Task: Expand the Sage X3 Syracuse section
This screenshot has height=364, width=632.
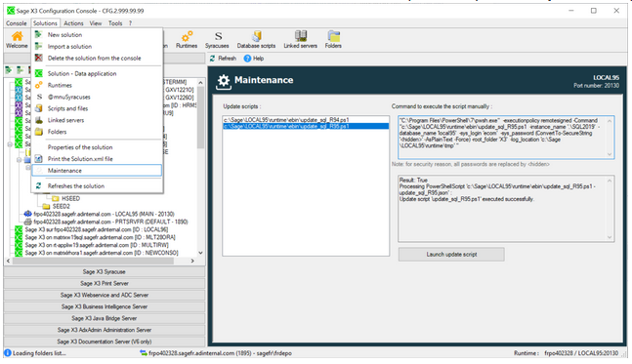Action: click(x=105, y=272)
